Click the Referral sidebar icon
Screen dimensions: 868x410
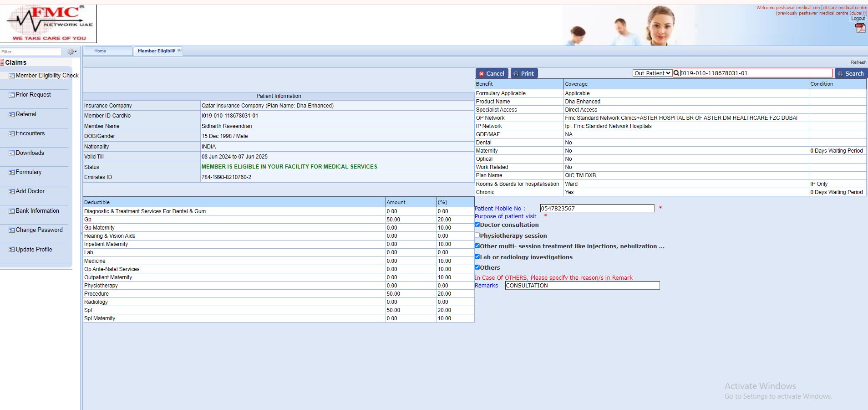12,115
